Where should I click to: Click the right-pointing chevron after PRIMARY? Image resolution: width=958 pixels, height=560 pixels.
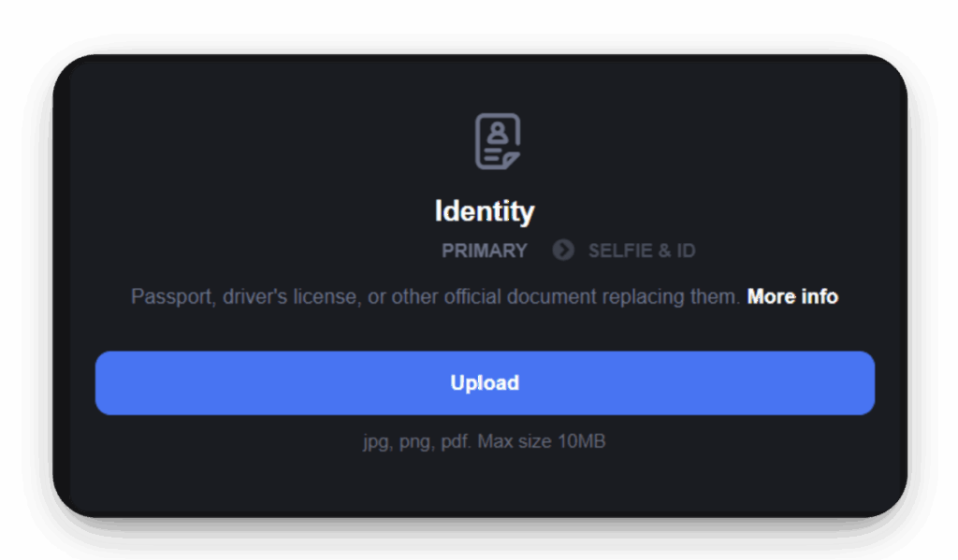click(x=562, y=251)
